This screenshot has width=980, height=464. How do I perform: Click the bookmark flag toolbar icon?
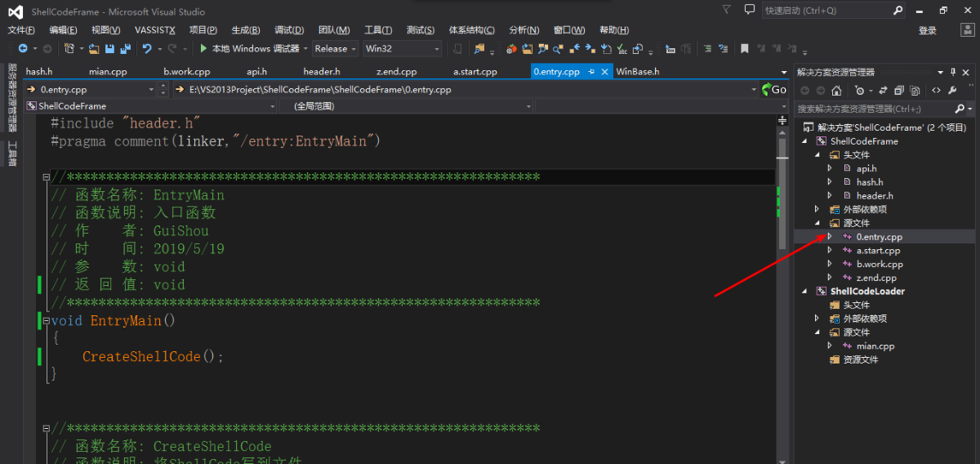click(744, 49)
